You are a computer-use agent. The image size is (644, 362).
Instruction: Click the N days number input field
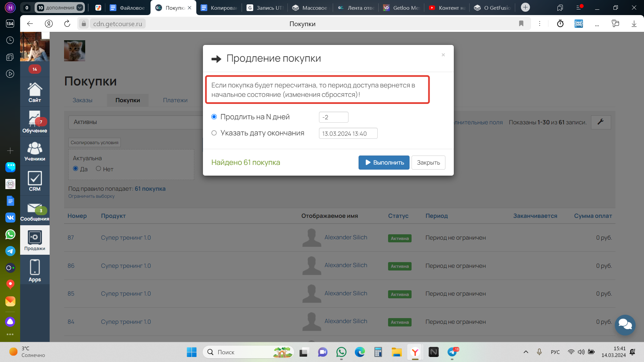pos(333,117)
